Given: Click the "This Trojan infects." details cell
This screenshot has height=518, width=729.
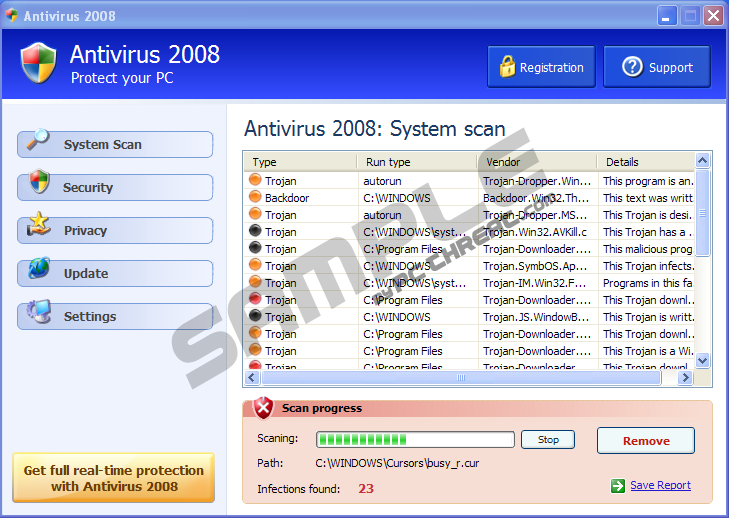Looking at the screenshot, I should pyautogui.click(x=649, y=266).
